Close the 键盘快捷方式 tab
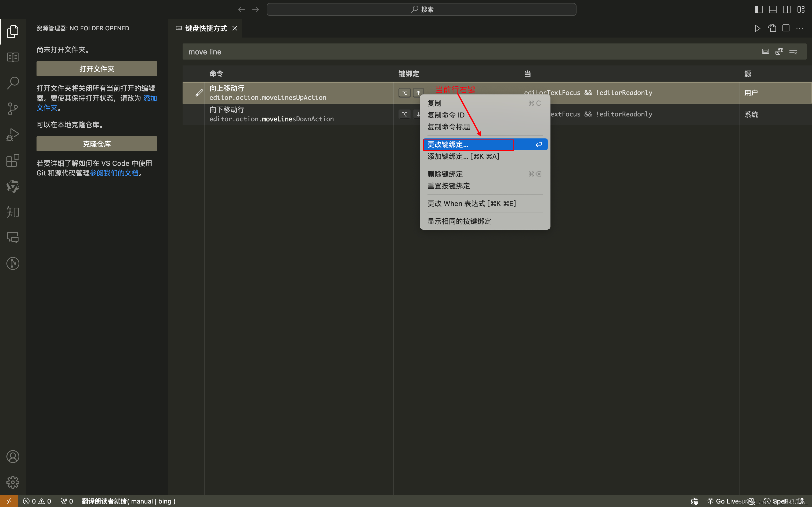This screenshot has width=812, height=507. point(235,28)
